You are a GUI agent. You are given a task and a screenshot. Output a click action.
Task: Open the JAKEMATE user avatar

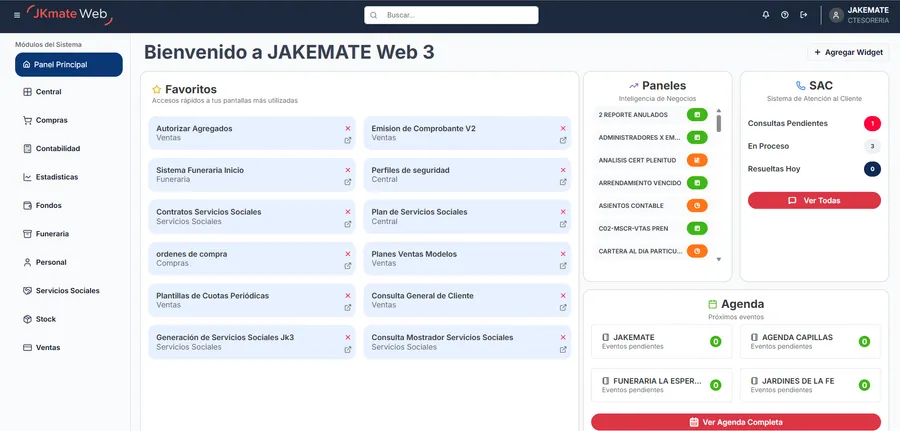coord(836,15)
